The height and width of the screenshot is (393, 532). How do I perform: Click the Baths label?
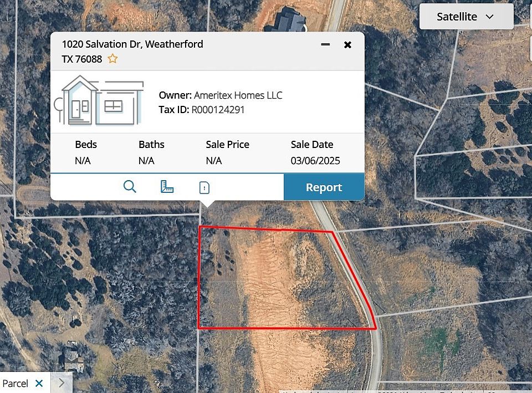[151, 145]
